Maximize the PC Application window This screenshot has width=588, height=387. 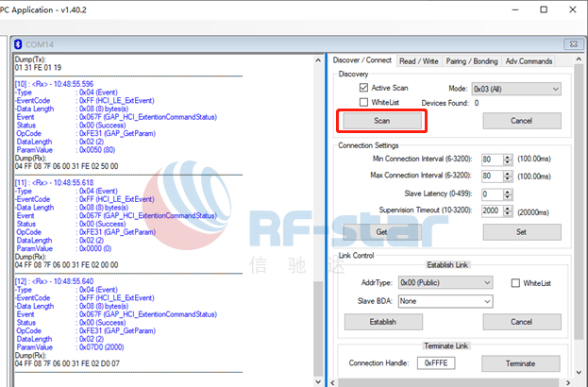pos(544,9)
